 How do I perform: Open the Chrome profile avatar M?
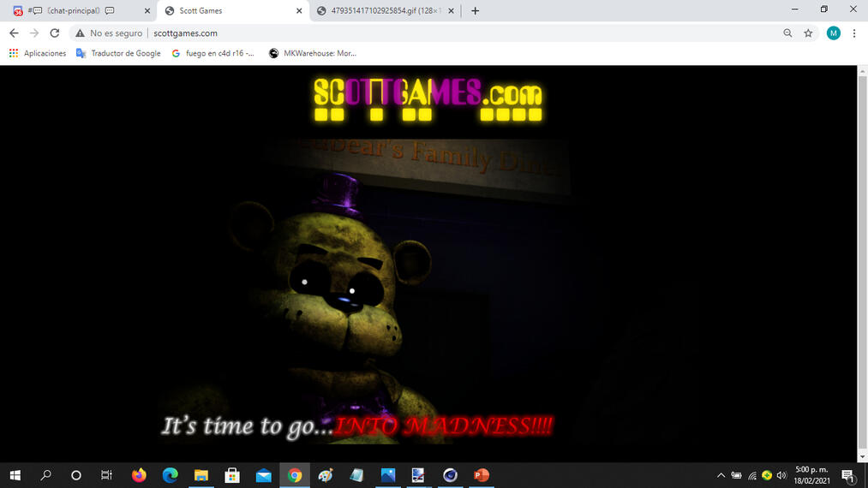833,33
